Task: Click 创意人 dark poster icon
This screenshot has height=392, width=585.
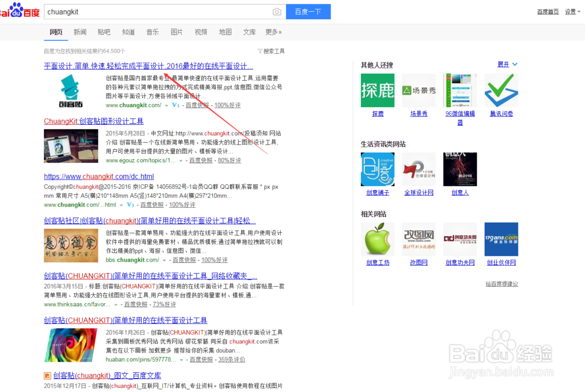Action: pos(460,169)
